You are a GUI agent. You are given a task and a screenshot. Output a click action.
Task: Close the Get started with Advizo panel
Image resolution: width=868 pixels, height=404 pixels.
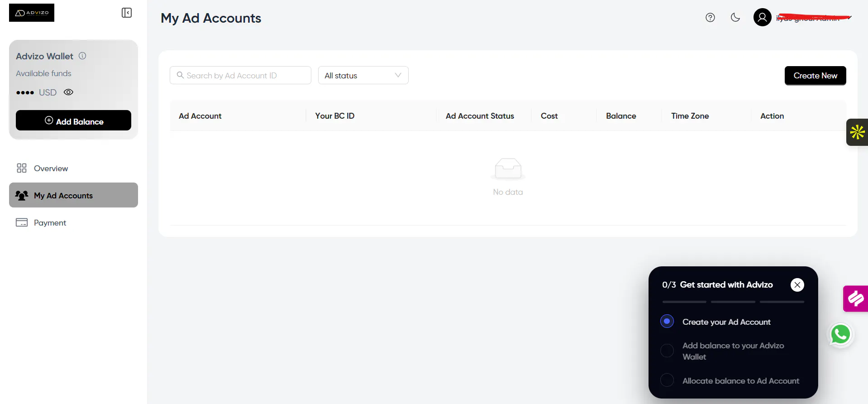coord(797,284)
